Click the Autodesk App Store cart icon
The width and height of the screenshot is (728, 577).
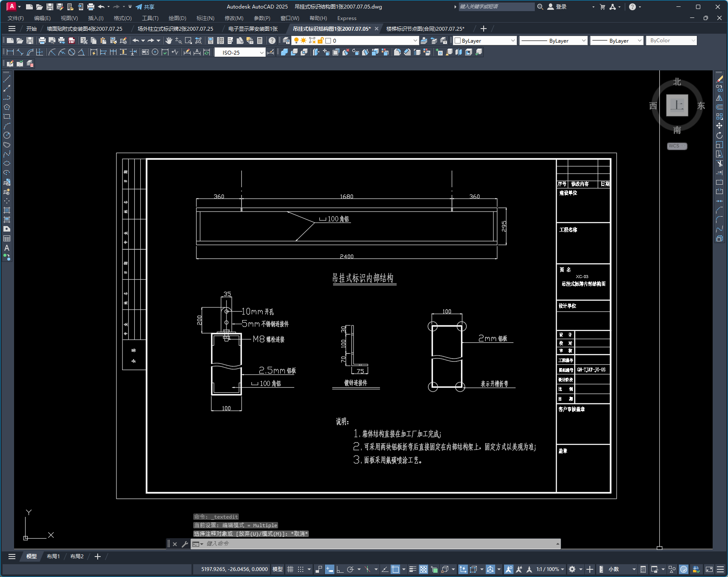[x=602, y=7]
